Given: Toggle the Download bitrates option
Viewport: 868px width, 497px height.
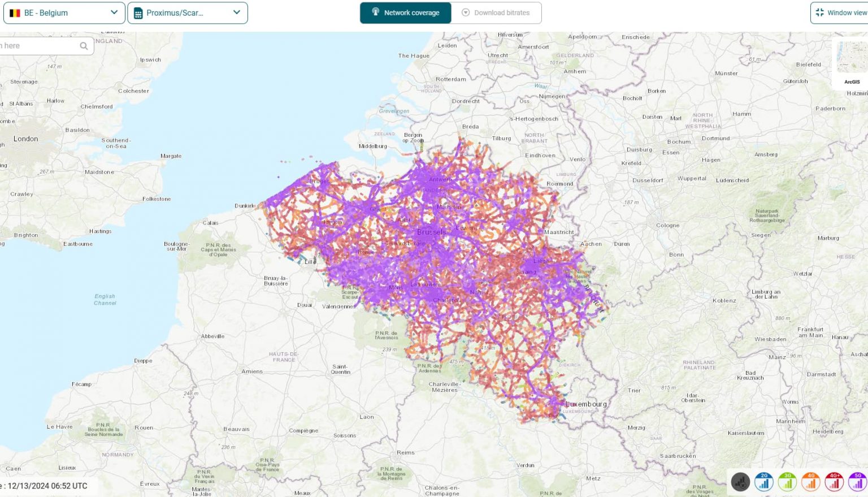Looking at the screenshot, I should 497,12.
